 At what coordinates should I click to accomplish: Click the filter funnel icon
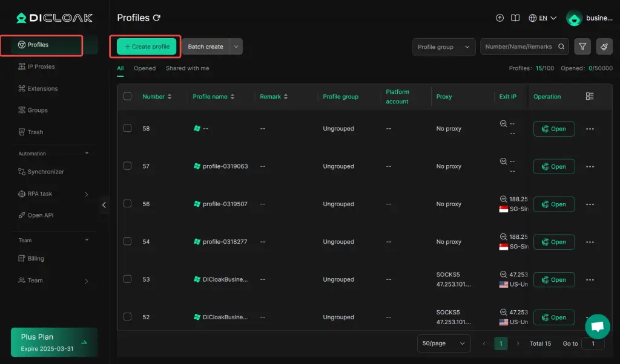582,47
